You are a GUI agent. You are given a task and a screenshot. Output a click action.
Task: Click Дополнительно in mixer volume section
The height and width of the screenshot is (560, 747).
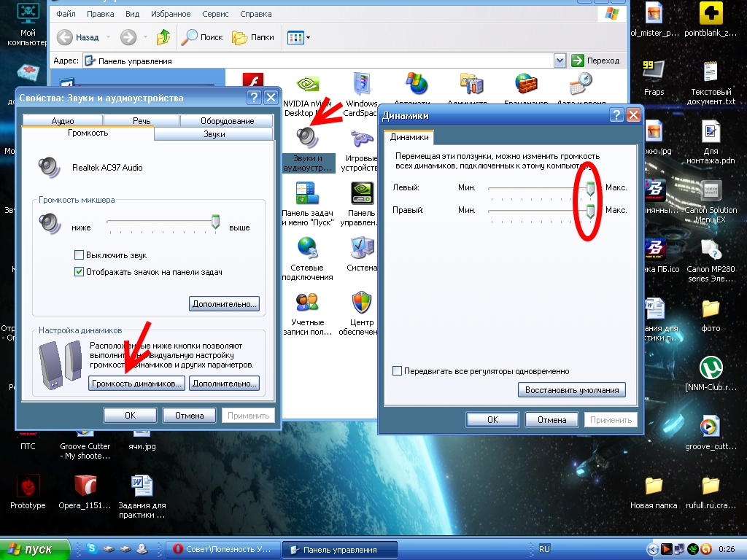pos(225,304)
